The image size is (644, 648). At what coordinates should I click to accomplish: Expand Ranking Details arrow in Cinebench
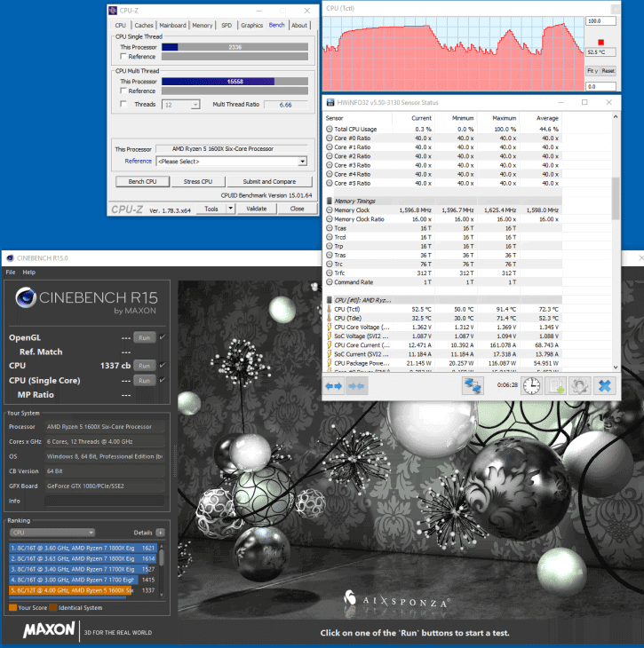[161, 533]
